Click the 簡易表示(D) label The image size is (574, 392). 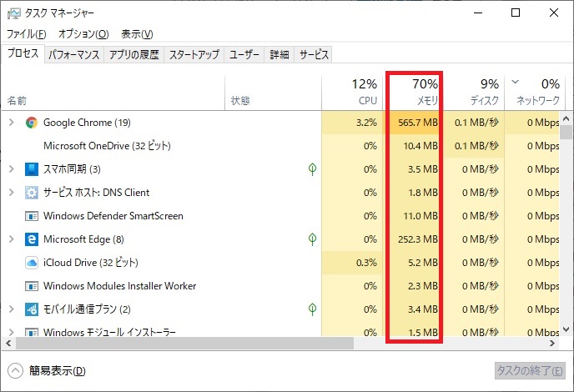pos(58,371)
